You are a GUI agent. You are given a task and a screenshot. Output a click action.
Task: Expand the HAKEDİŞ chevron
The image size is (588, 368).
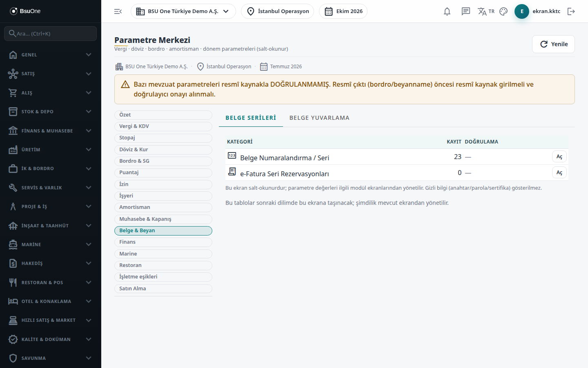(x=89, y=263)
